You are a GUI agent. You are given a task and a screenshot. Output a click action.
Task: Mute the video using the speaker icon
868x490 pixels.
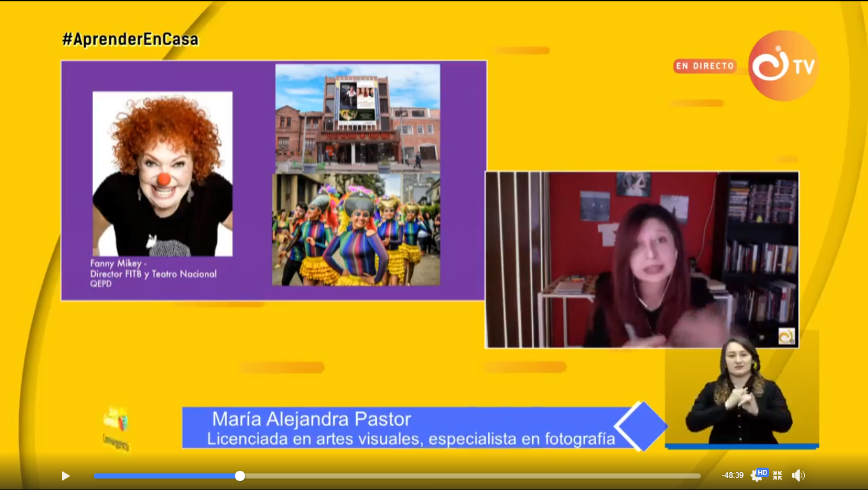pyautogui.click(x=798, y=475)
